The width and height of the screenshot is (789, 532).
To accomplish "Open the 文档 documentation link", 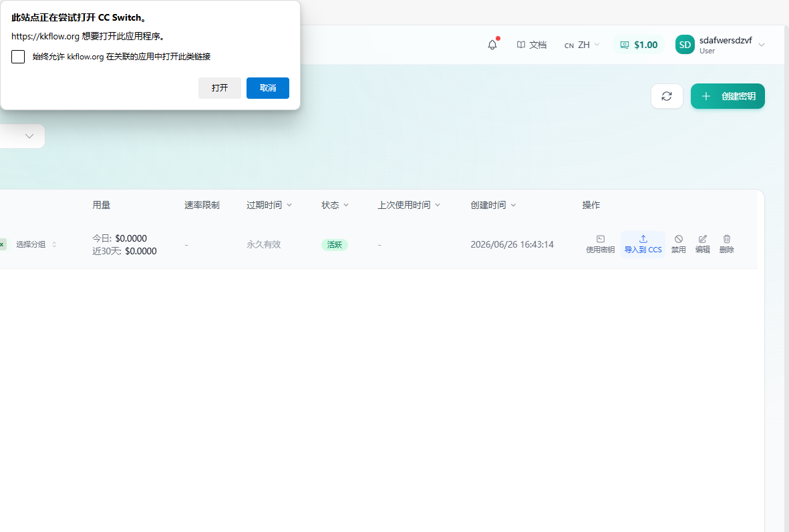I will (x=531, y=45).
